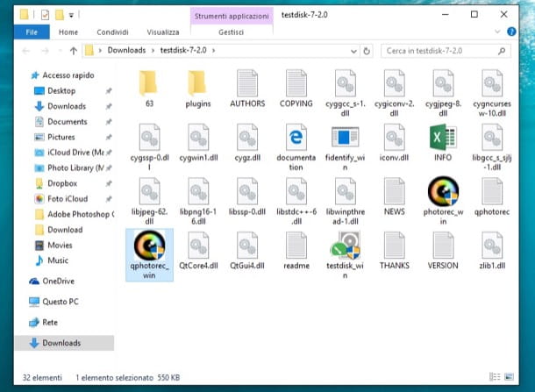Select the qphotorec file
535x392 pixels.
492,196
